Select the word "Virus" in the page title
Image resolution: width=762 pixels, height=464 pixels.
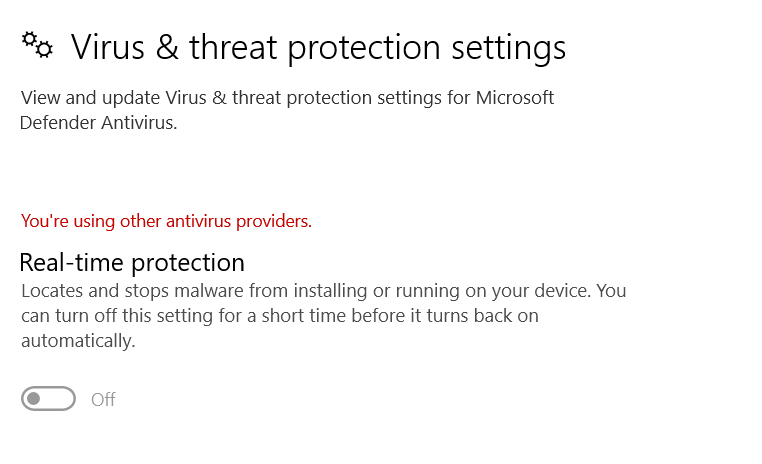[x=105, y=47]
